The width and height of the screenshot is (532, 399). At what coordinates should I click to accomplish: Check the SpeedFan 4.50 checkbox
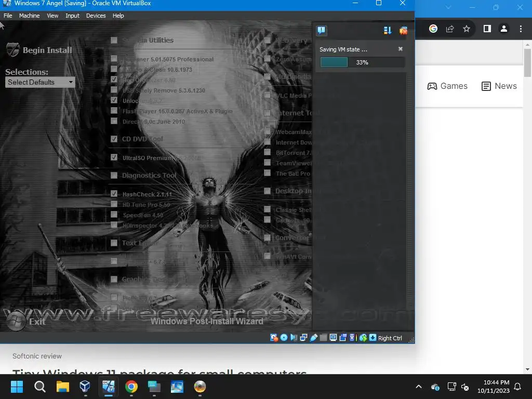click(x=114, y=215)
